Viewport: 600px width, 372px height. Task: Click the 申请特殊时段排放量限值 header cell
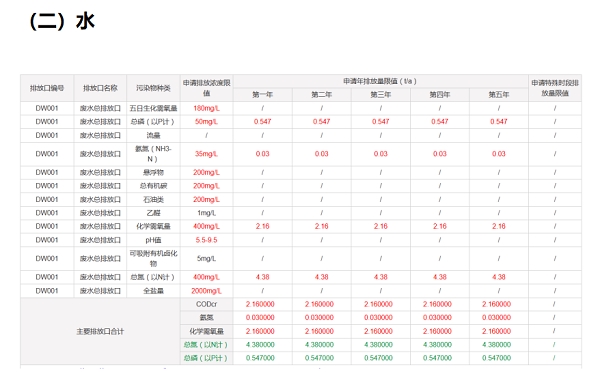coord(555,88)
